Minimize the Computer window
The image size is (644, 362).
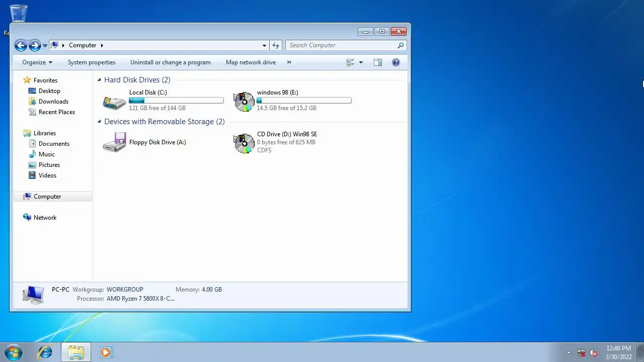coord(365,32)
